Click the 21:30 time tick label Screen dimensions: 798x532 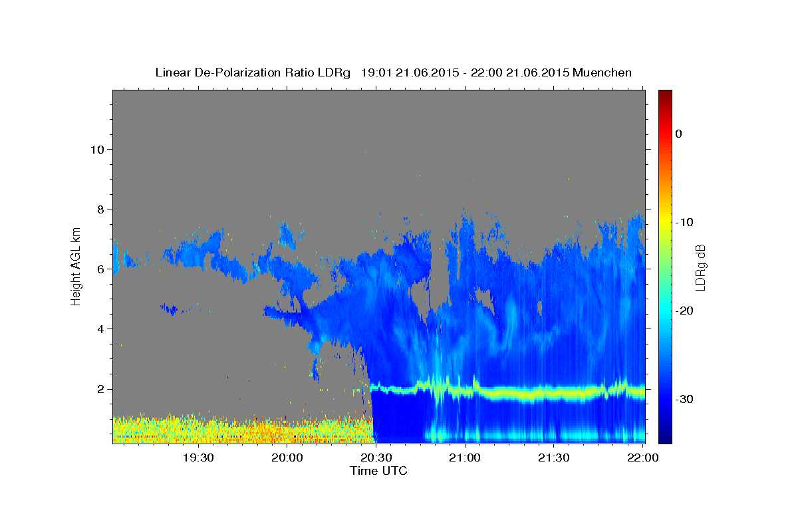[553, 458]
